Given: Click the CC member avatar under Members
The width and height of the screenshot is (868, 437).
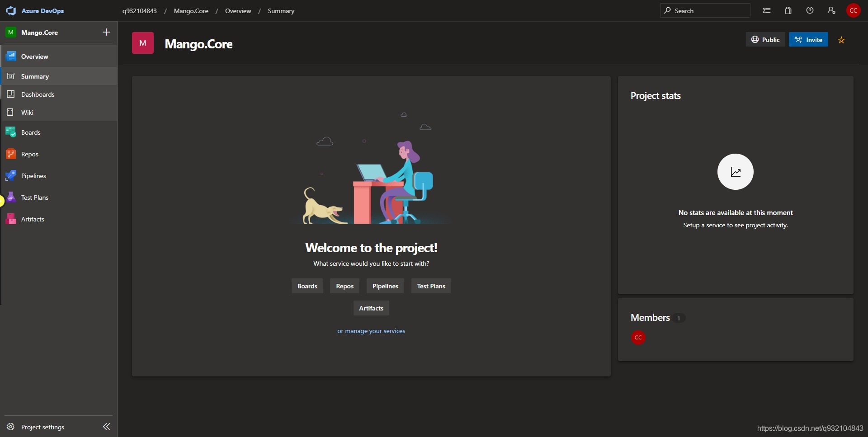Looking at the screenshot, I should 638,338.
